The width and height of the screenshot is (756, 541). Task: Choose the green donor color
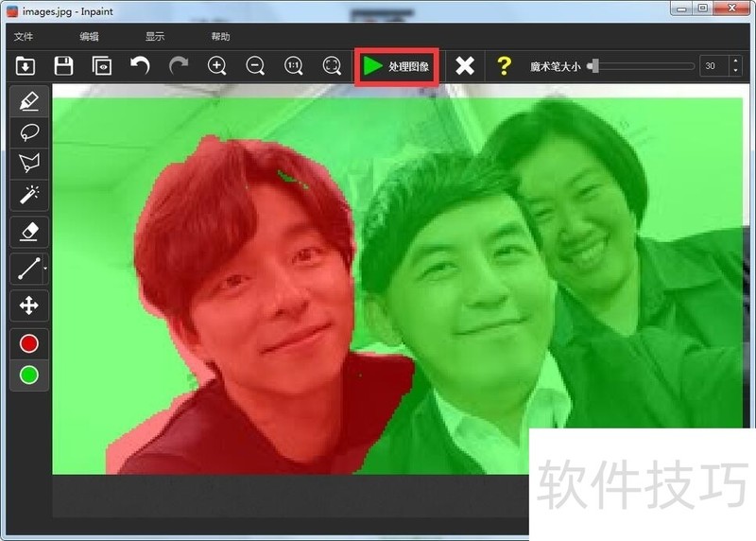coord(29,375)
